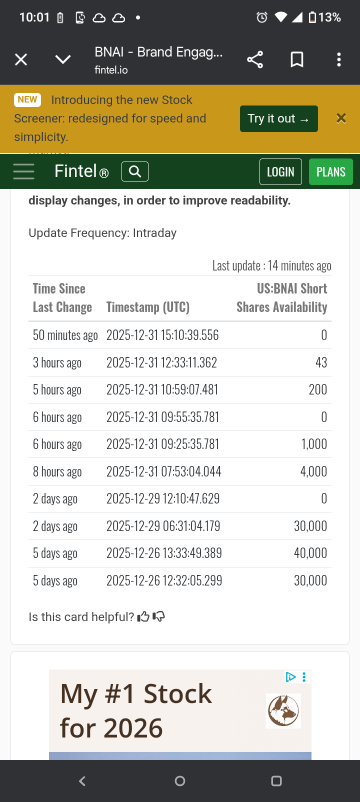360x802 pixels.
Task: Give the card a thumbs down
Action: (x=159, y=617)
